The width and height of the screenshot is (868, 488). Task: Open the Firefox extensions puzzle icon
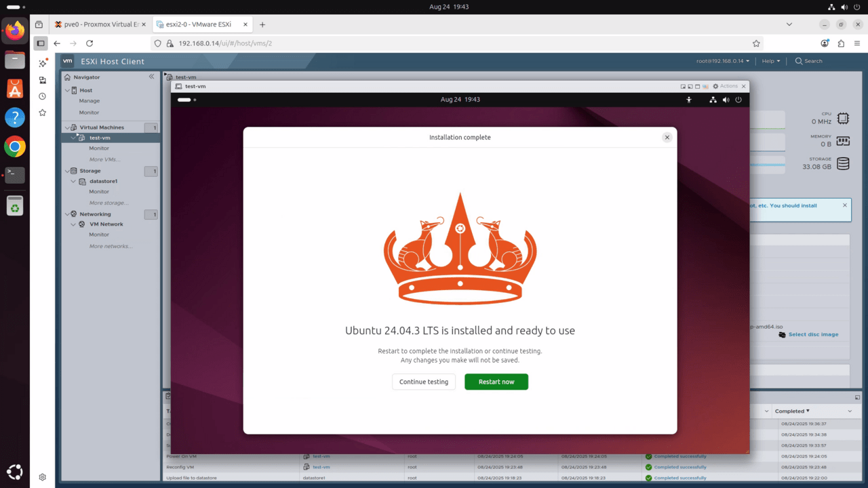click(841, 43)
